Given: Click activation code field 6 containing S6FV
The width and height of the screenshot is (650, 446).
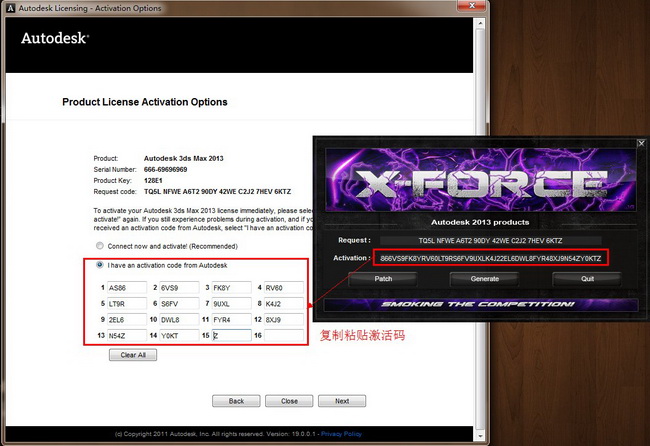Looking at the screenshot, I should (x=179, y=303).
